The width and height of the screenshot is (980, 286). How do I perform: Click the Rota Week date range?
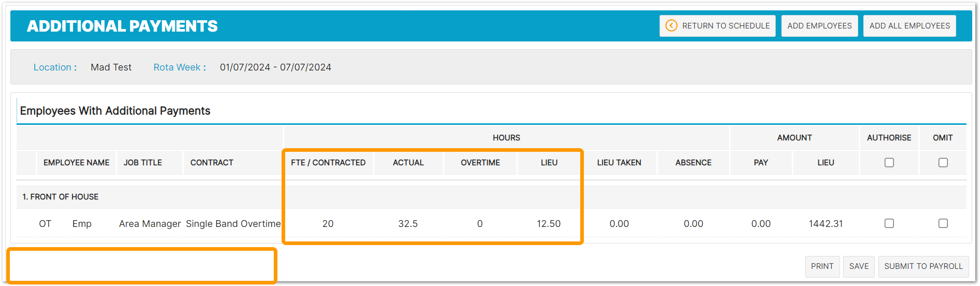coord(275,67)
